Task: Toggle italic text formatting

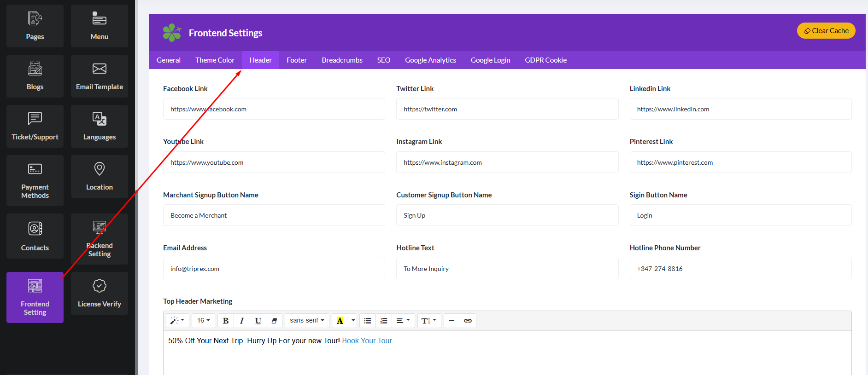Action: pyautogui.click(x=242, y=321)
